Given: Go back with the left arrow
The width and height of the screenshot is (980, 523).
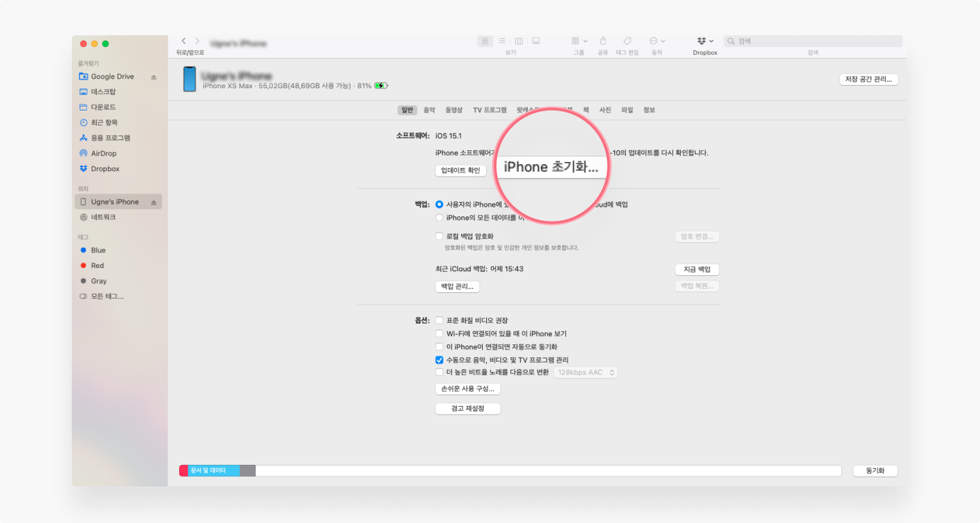Looking at the screenshot, I should point(184,41).
